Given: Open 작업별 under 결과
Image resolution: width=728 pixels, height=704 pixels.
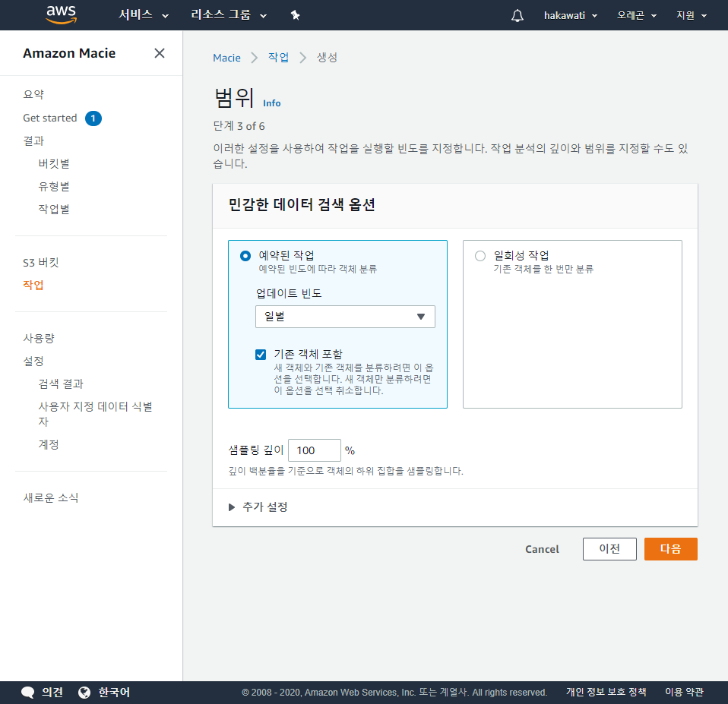Looking at the screenshot, I should click(54, 210).
